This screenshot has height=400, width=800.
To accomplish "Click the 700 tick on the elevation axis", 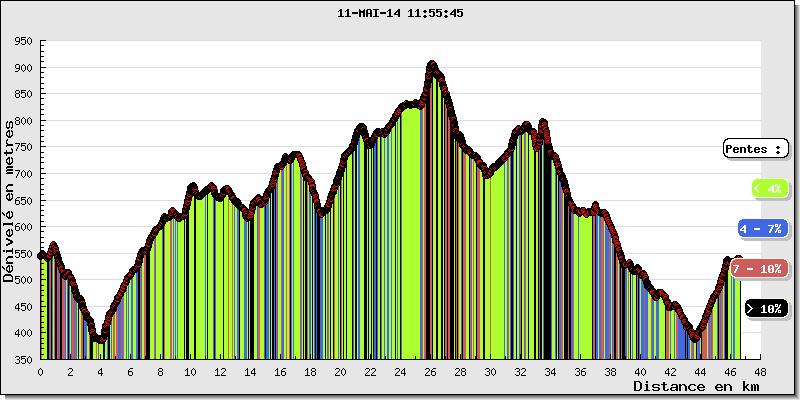I will [23, 173].
